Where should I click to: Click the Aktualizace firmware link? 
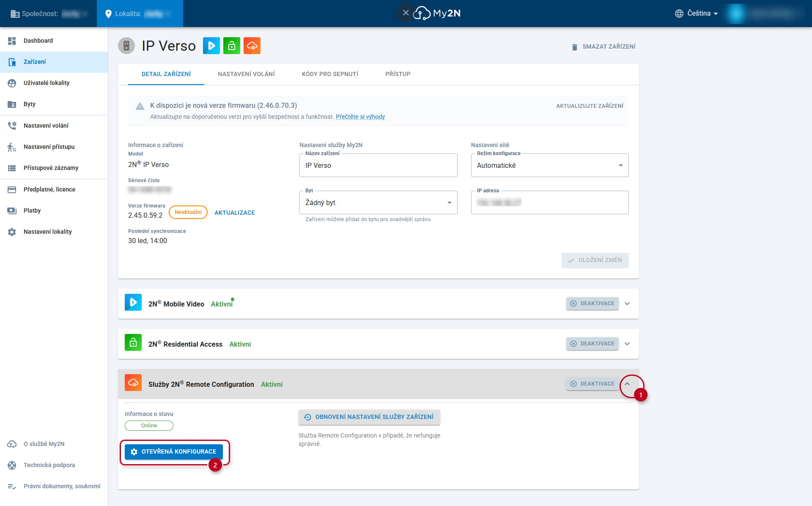pyautogui.click(x=235, y=213)
